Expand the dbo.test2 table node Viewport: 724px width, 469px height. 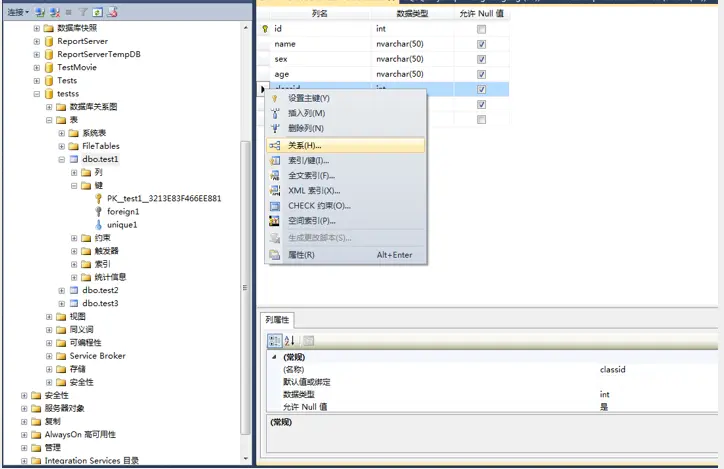[62, 290]
